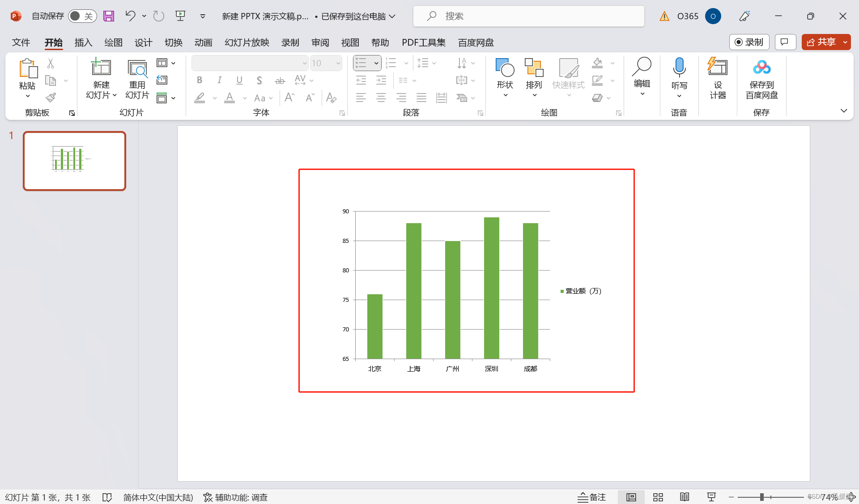Image resolution: width=859 pixels, height=504 pixels.
Task: Toggle Bold formatting button
Action: tap(200, 80)
